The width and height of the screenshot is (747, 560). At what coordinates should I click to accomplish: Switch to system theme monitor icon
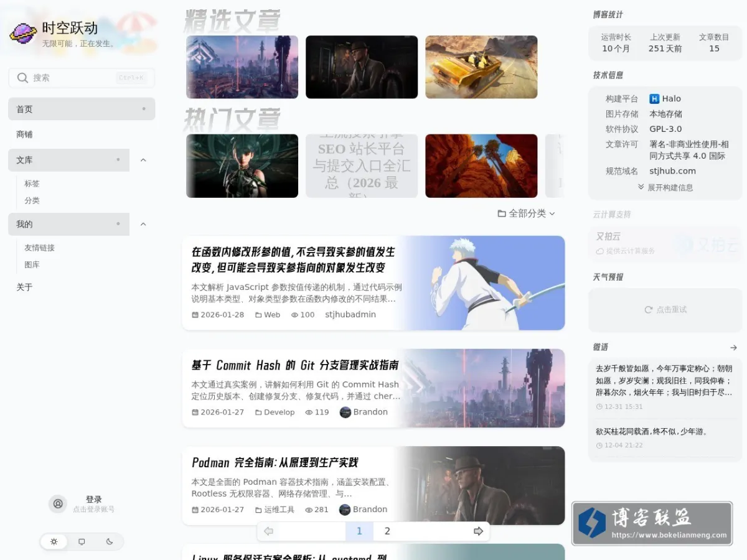pos(82,542)
